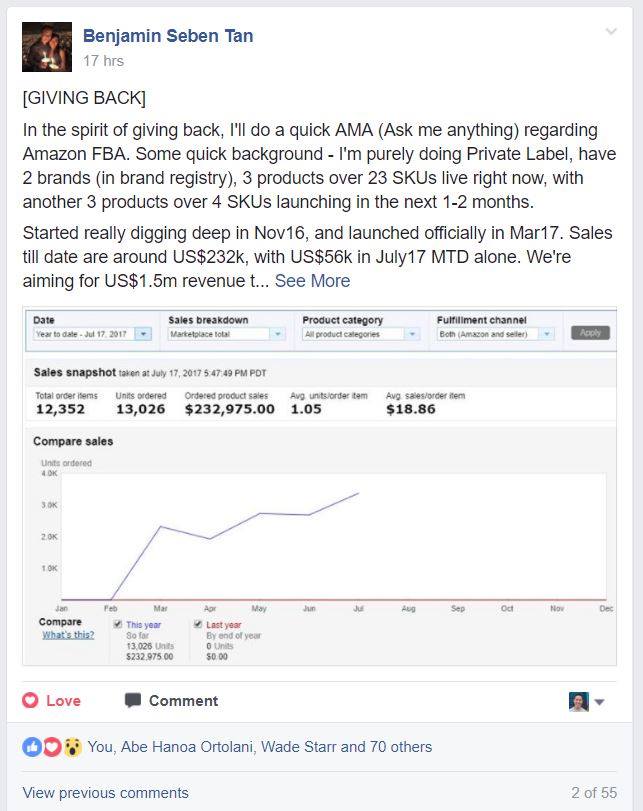Toggle the This year checkbox
The image size is (643, 811).
pos(118,624)
